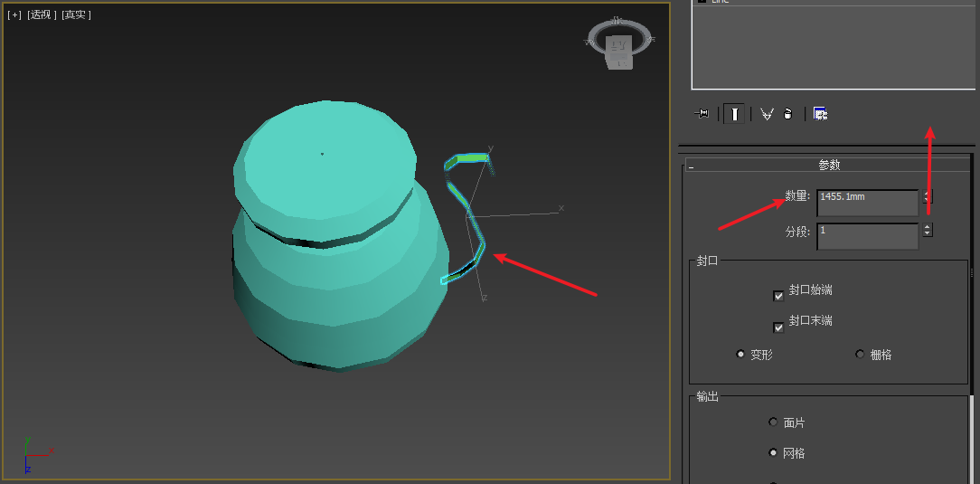Open the Configure Modifier Sets icon

[x=820, y=114]
